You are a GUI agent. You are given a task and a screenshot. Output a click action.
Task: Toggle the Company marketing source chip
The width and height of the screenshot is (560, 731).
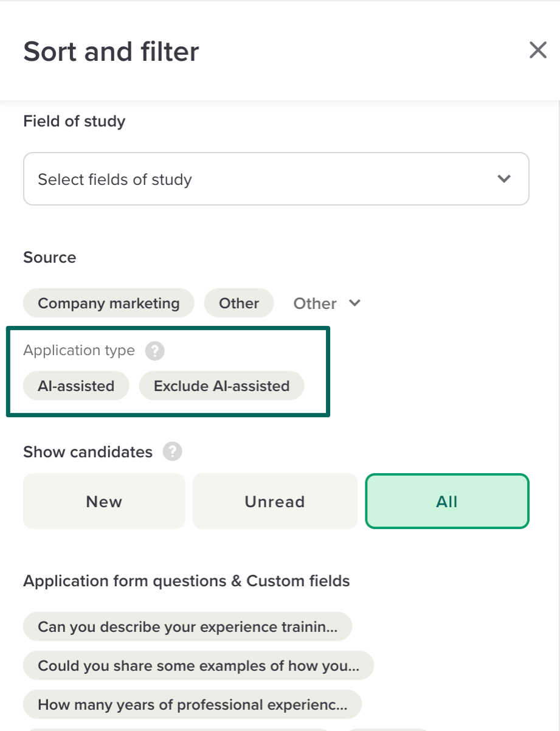pyautogui.click(x=109, y=303)
